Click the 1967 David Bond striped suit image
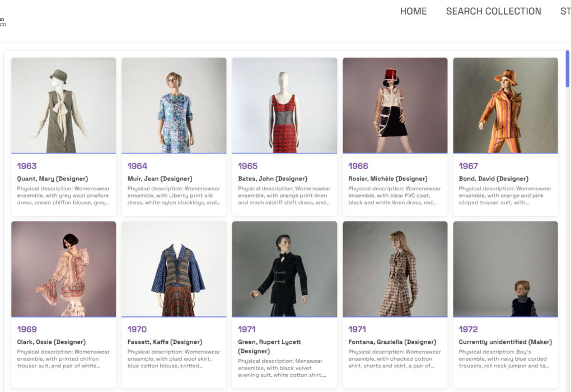This screenshot has height=392, width=571. tap(505, 105)
